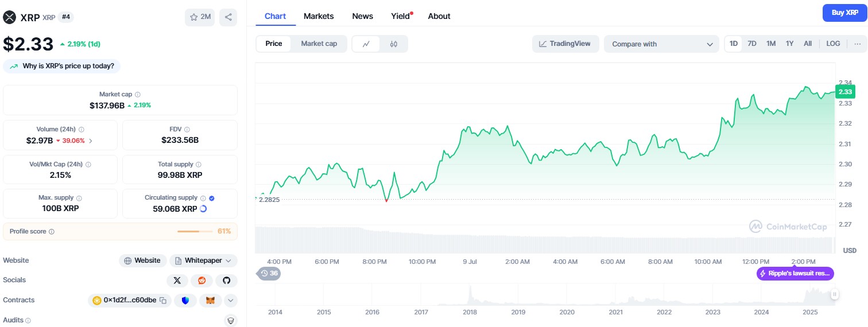The image size is (868, 327).
Task: Expand the Compare with dropdown
Action: (x=661, y=44)
